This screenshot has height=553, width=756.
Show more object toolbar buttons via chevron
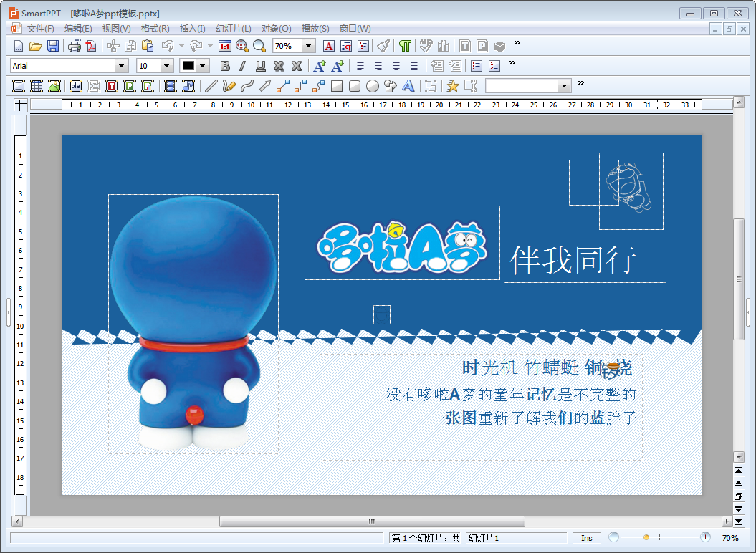click(x=581, y=82)
